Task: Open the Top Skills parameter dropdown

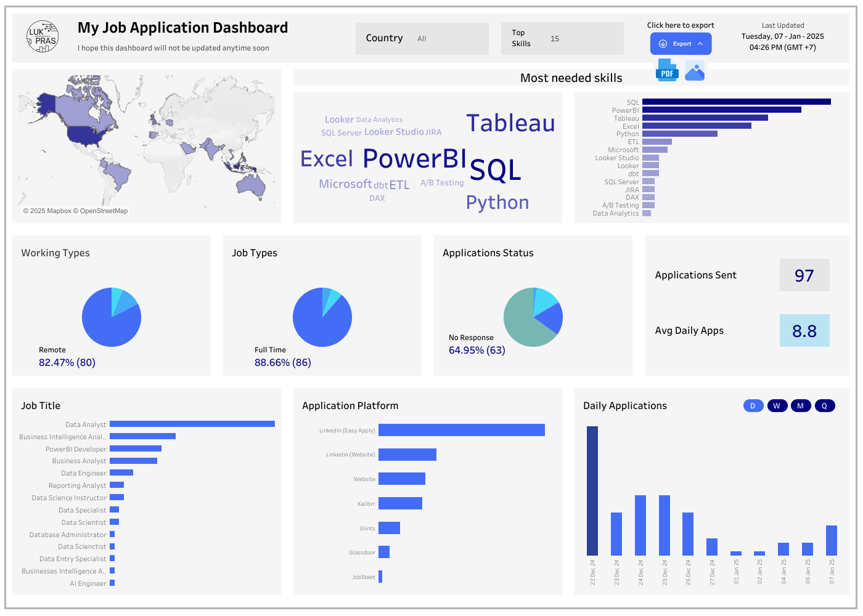Action: pos(562,38)
